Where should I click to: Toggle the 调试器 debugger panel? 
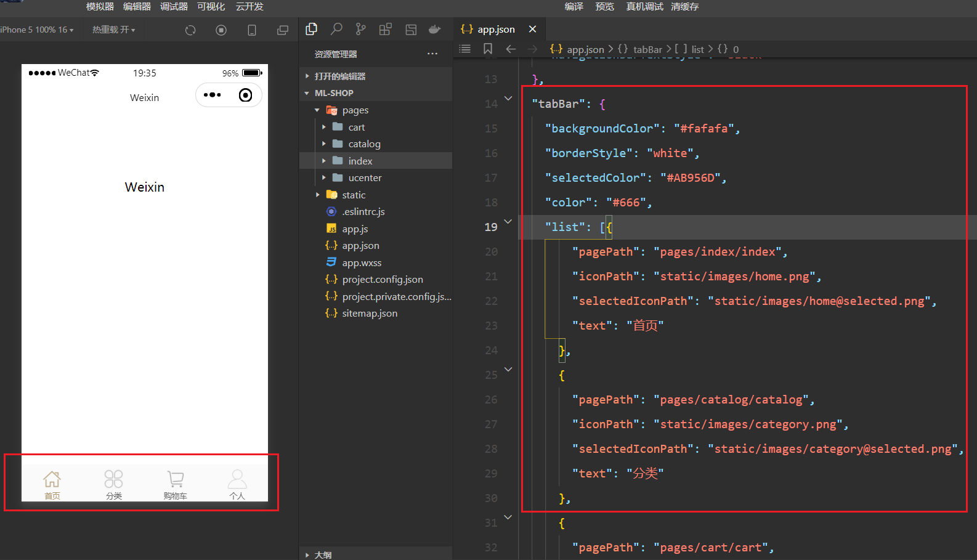174,7
